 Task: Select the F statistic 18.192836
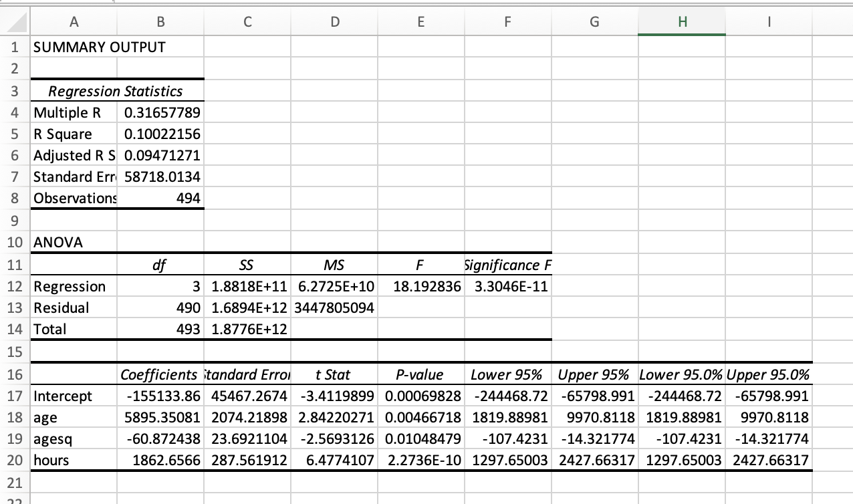pyautogui.click(x=420, y=286)
